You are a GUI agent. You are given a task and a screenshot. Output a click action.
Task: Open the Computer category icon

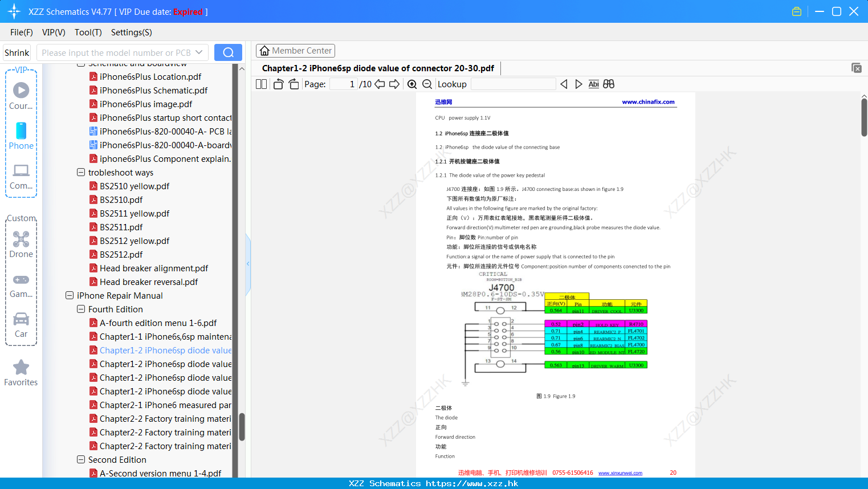click(21, 176)
